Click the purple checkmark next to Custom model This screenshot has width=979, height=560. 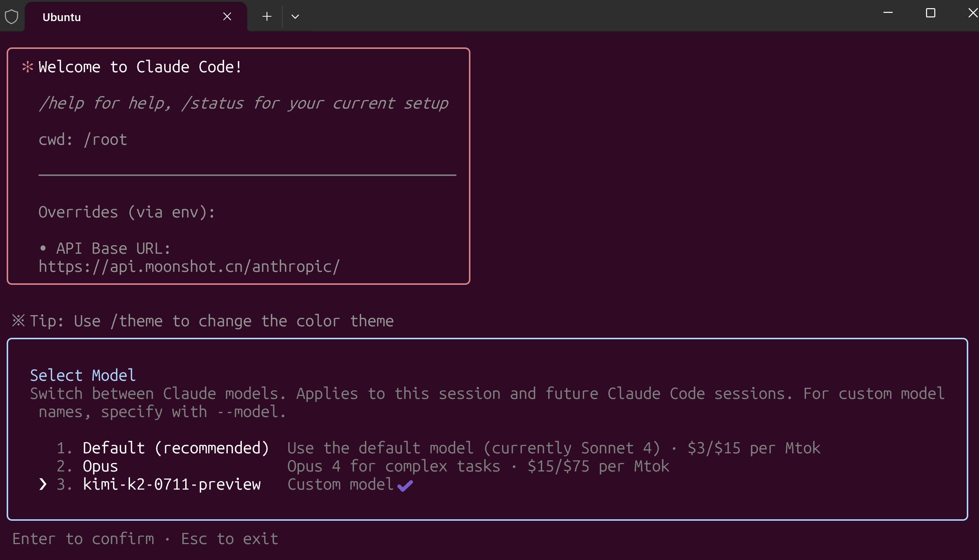point(405,486)
